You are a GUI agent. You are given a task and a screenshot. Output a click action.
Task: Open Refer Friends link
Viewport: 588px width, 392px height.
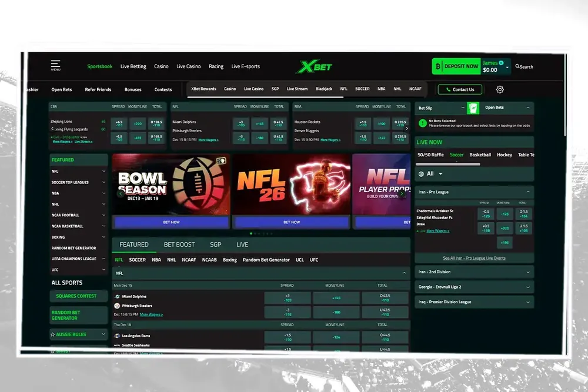click(98, 89)
